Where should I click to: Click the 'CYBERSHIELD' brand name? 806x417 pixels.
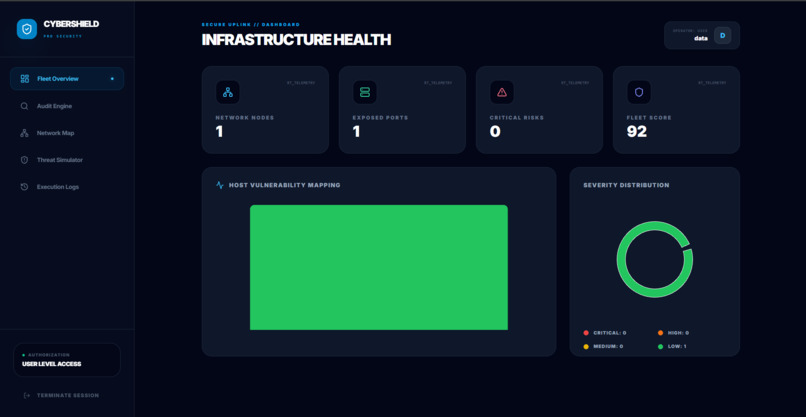tap(71, 24)
